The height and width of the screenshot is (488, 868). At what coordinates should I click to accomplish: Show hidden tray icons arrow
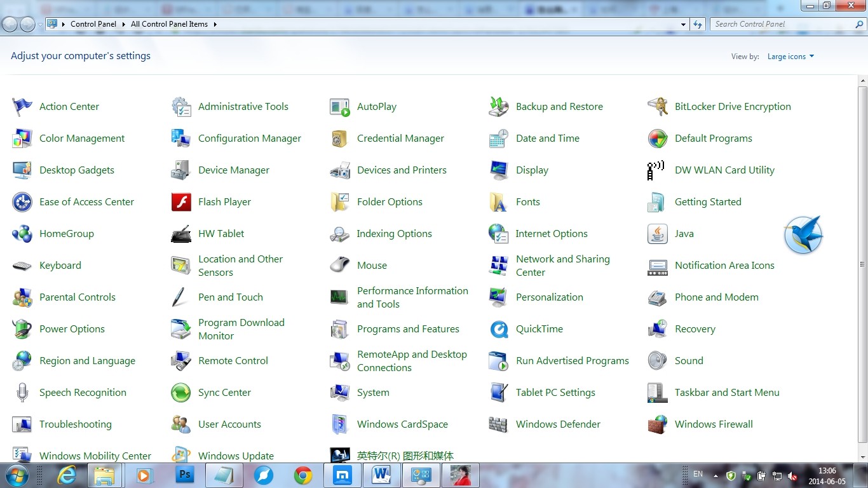716,475
